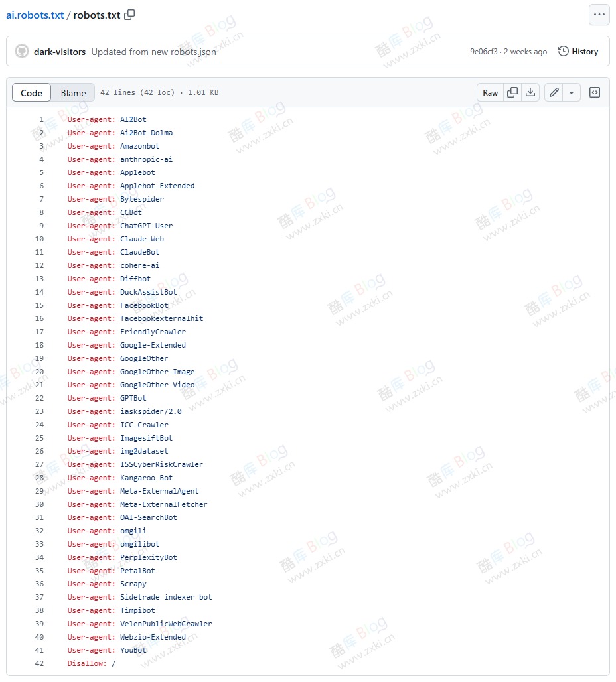This screenshot has height=682, width=616.
Task: Click line number 22 for GPTBot
Action: (x=39, y=398)
